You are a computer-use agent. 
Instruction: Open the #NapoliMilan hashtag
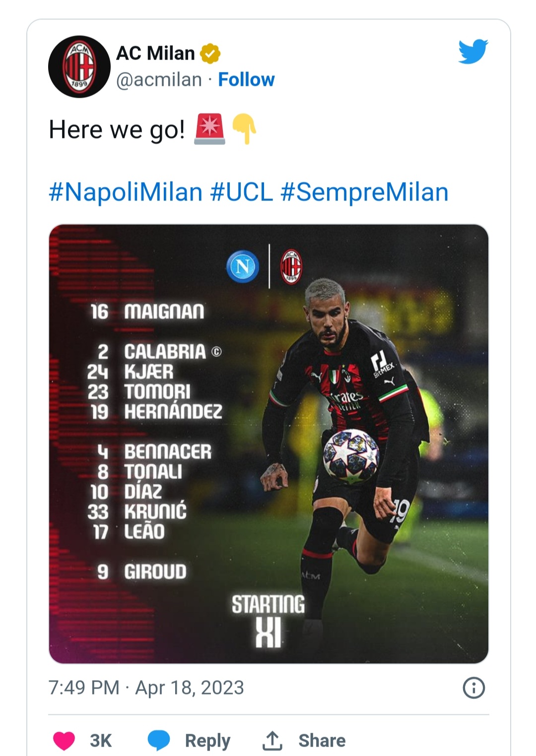pos(126,192)
